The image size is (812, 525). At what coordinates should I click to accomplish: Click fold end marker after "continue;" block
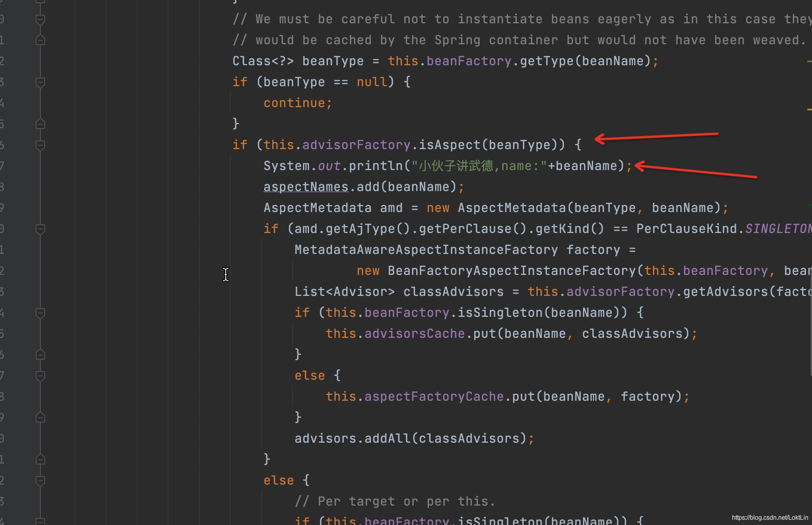[x=40, y=124]
